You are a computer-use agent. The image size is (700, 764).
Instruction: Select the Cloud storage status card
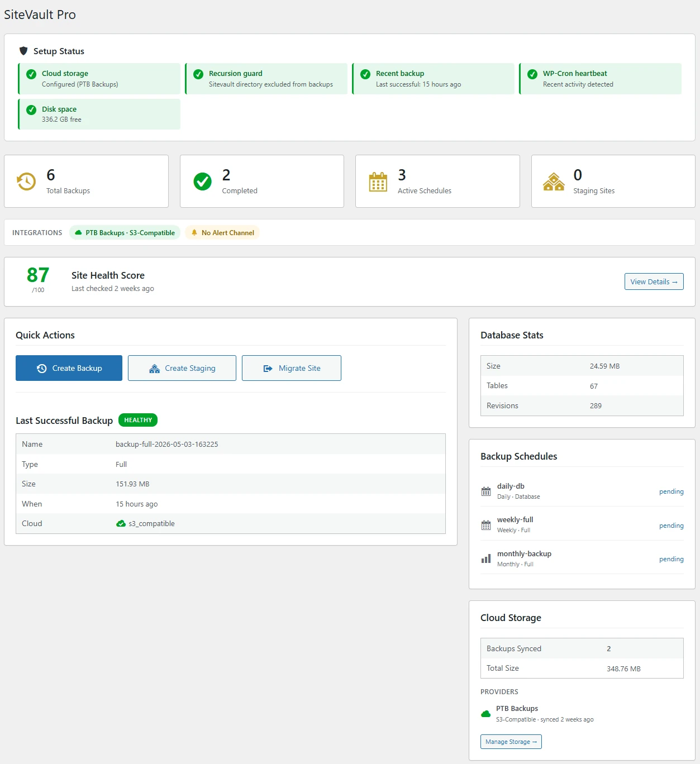point(99,79)
